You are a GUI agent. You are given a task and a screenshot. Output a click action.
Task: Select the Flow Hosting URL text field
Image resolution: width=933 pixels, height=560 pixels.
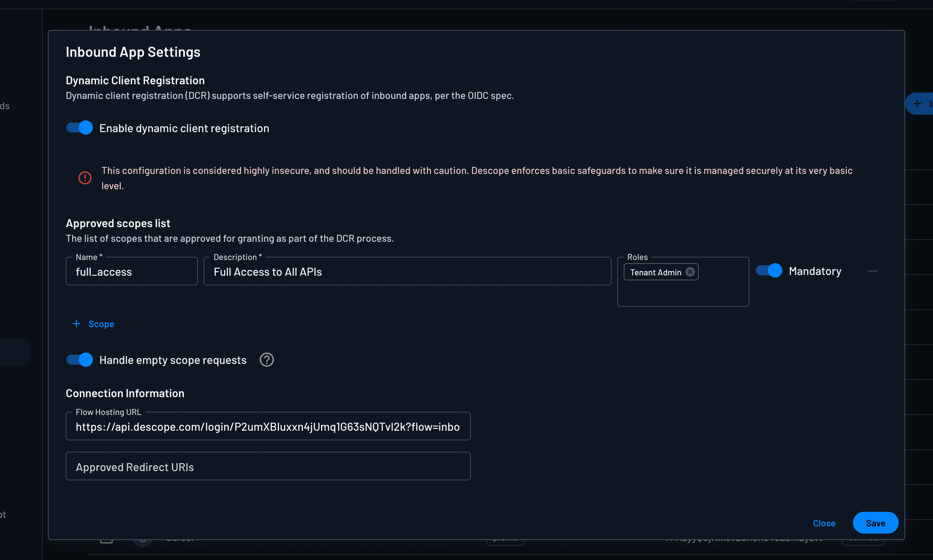(x=268, y=426)
